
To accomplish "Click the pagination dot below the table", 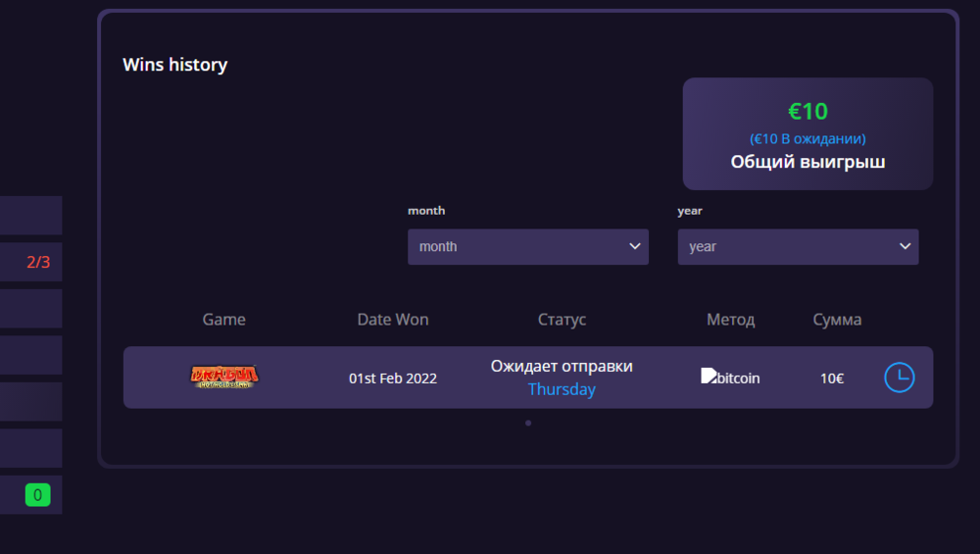I will [x=528, y=423].
